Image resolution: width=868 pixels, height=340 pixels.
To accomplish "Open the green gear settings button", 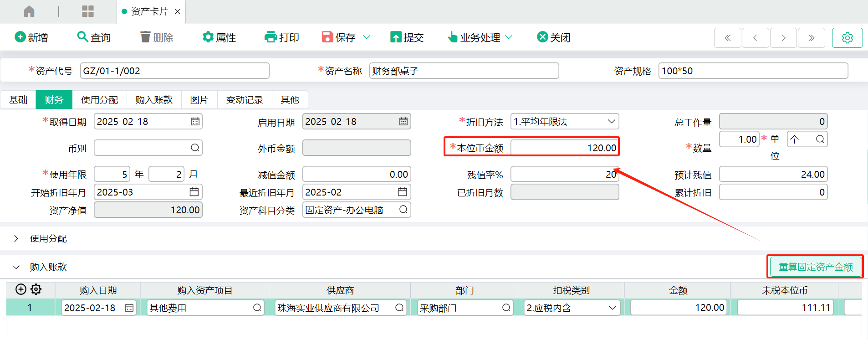I will click(x=847, y=38).
